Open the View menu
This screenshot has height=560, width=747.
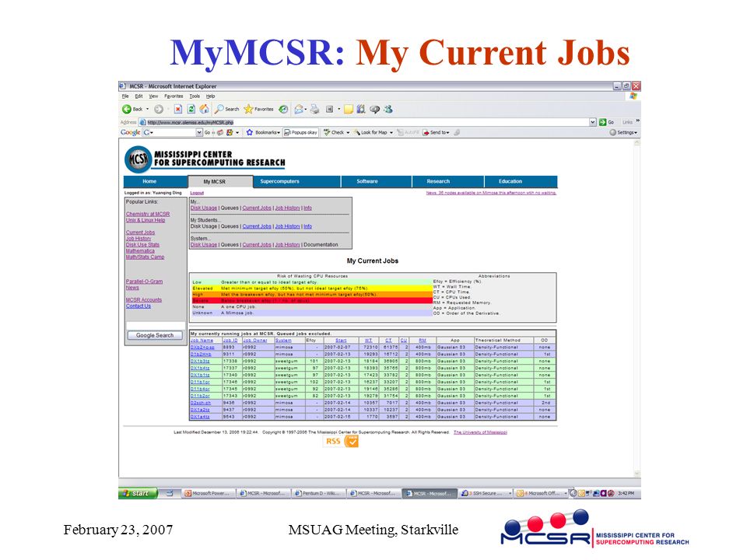tap(153, 96)
